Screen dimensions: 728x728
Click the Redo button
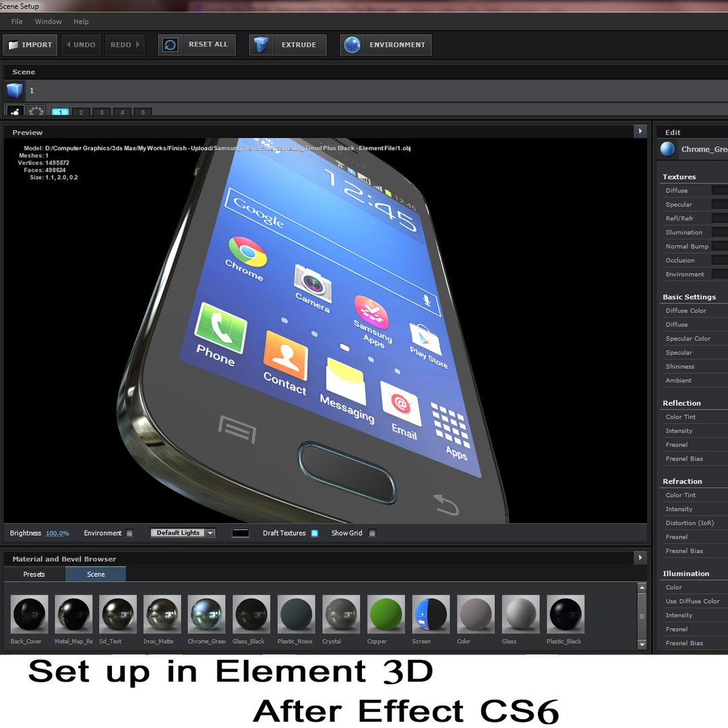125,44
